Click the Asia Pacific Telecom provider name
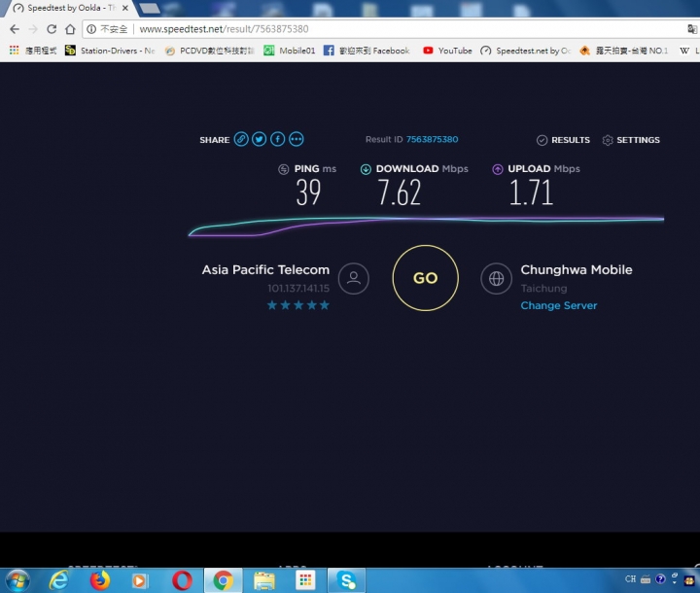This screenshot has width=700, height=593. point(265,269)
